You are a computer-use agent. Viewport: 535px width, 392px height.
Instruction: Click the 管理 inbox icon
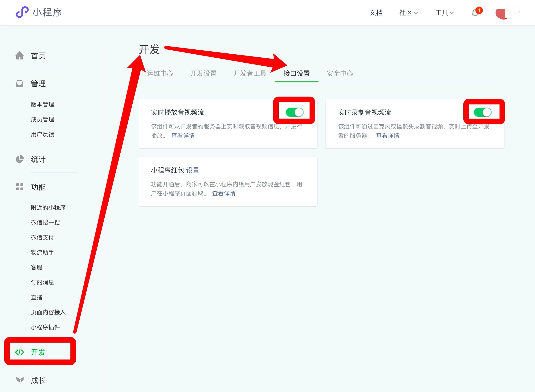(x=20, y=84)
